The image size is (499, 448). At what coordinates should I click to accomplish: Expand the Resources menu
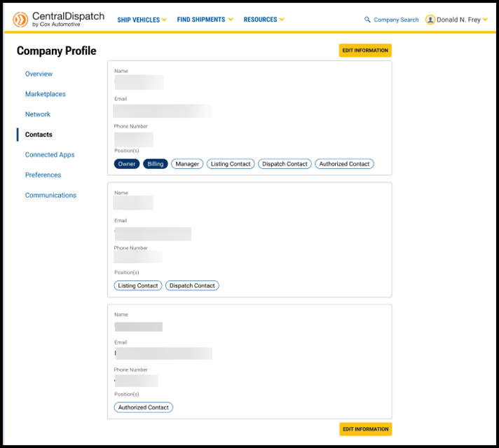(x=264, y=20)
